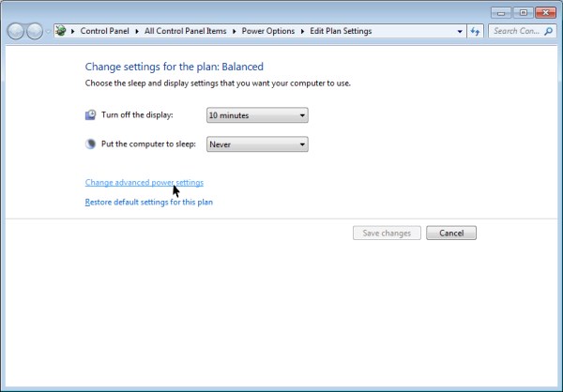Viewport: 563px width, 392px height.
Task: Navigate to All Control Panel Items breadcrumb
Action: click(185, 31)
